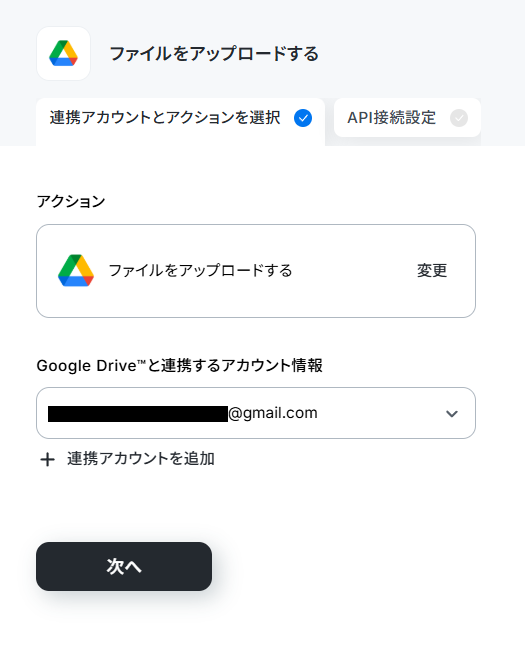Image resolution: width=525 pixels, height=658 pixels.
Task: Open the gmail.com account selector
Action: 256,413
